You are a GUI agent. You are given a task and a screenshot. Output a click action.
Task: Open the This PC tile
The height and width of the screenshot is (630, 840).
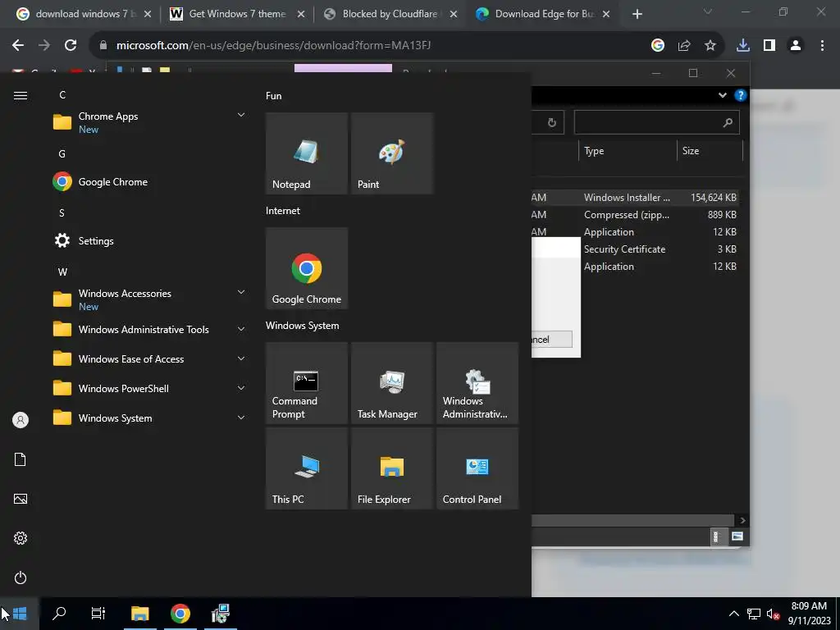point(307,468)
